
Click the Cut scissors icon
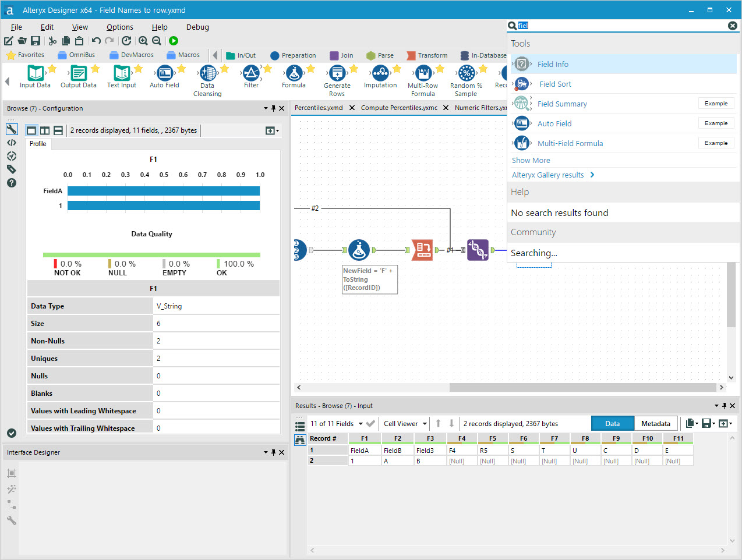(x=52, y=41)
